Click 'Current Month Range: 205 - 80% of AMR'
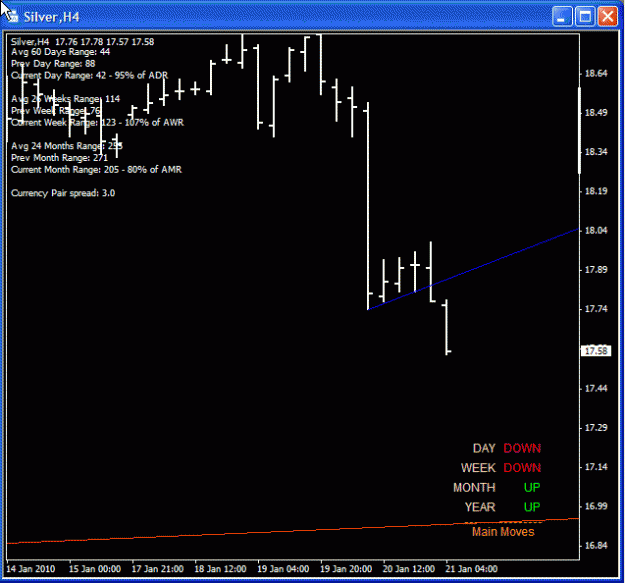 click(x=96, y=169)
